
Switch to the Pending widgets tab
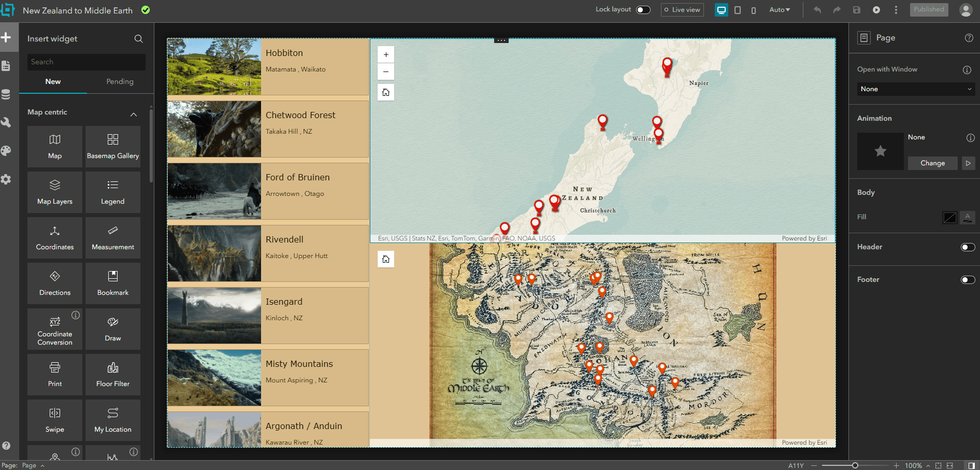tap(120, 81)
